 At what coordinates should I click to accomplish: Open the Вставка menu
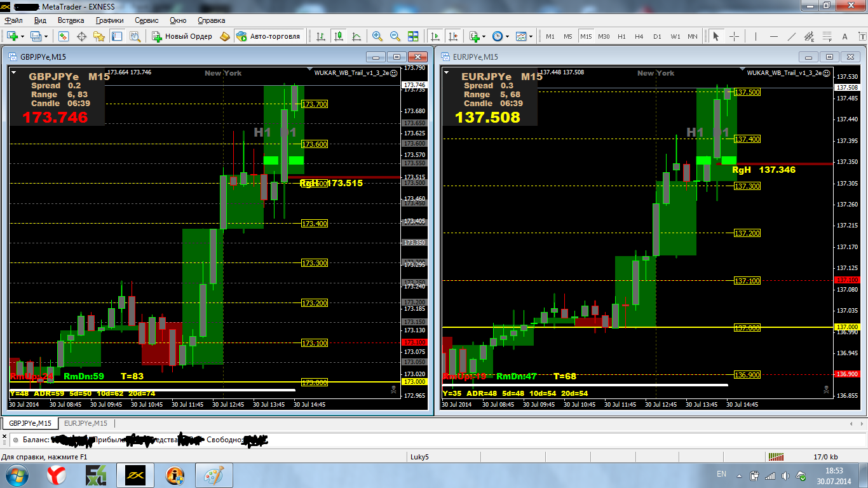click(72, 20)
